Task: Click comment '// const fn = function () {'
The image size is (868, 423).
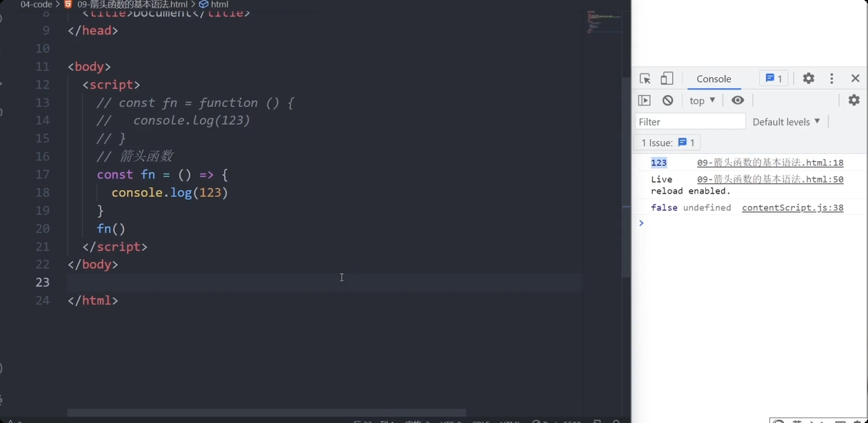Action: tap(196, 103)
